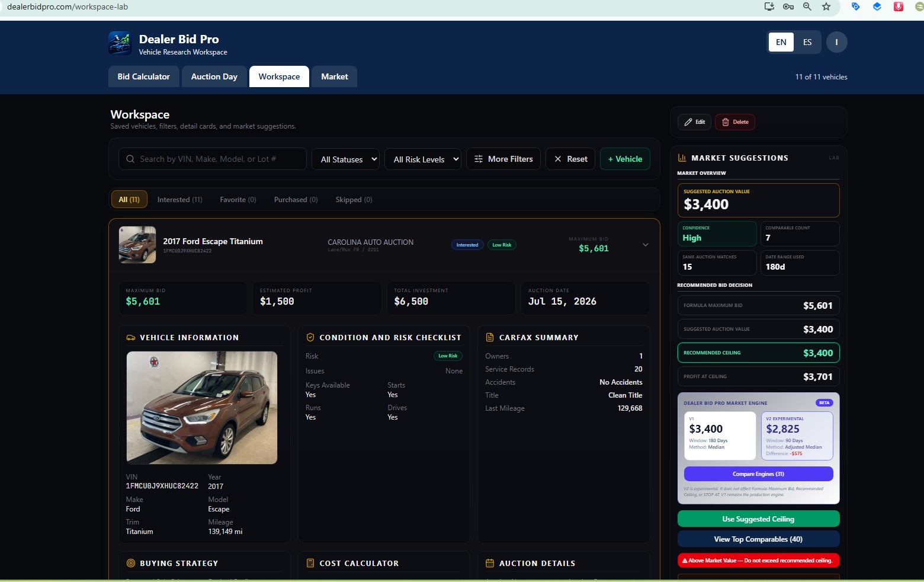Select the Workspace tab
This screenshot has width=924, height=582.
[279, 76]
